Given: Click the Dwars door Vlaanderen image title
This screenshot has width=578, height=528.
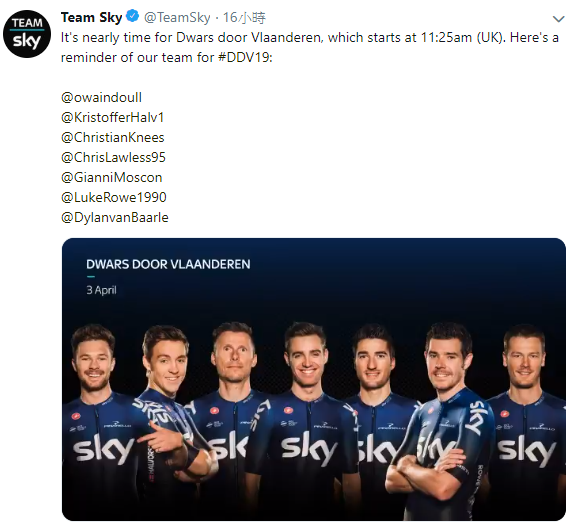Looking at the screenshot, I should [168, 264].
